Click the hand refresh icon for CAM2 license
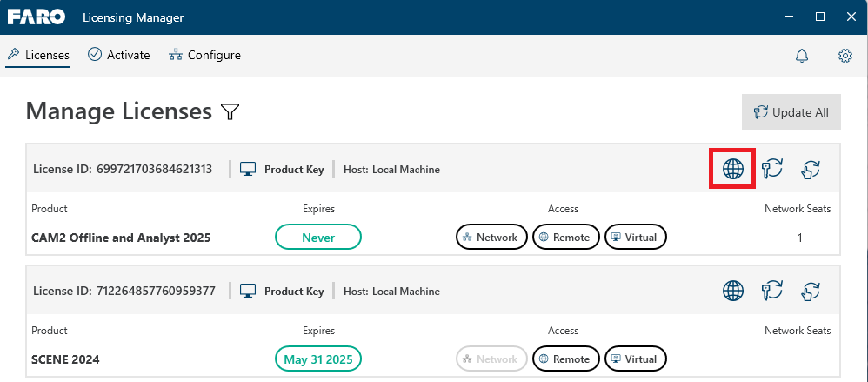The image size is (868, 382). [811, 169]
